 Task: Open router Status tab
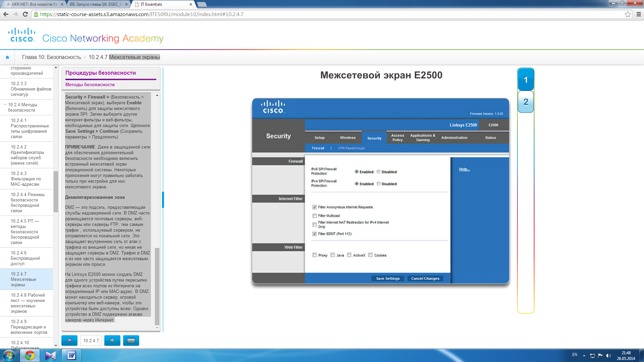[x=490, y=138]
